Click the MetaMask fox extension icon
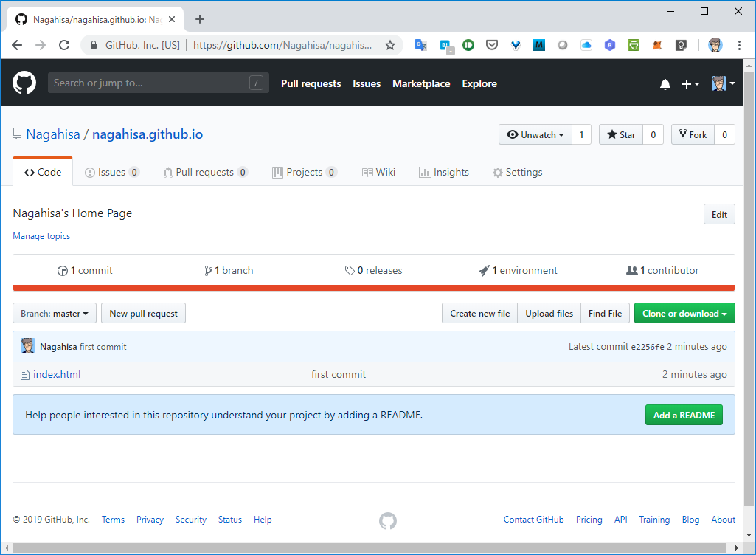The width and height of the screenshot is (756, 555). [657, 45]
